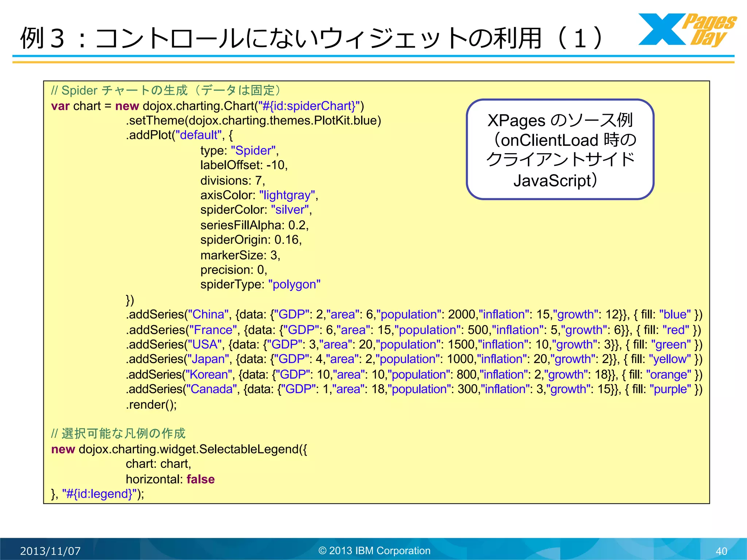Click the '© 2013 IBM Corporation' footer text

pos(375,551)
